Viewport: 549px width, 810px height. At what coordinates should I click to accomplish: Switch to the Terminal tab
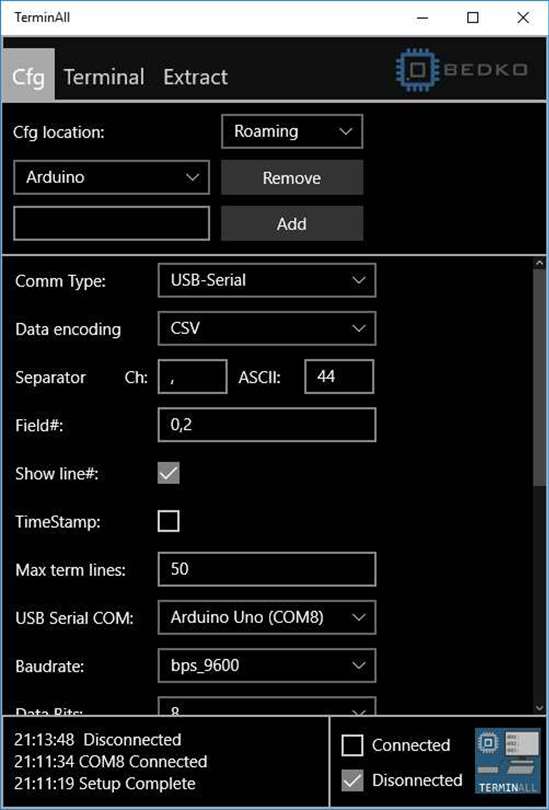point(104,77)
